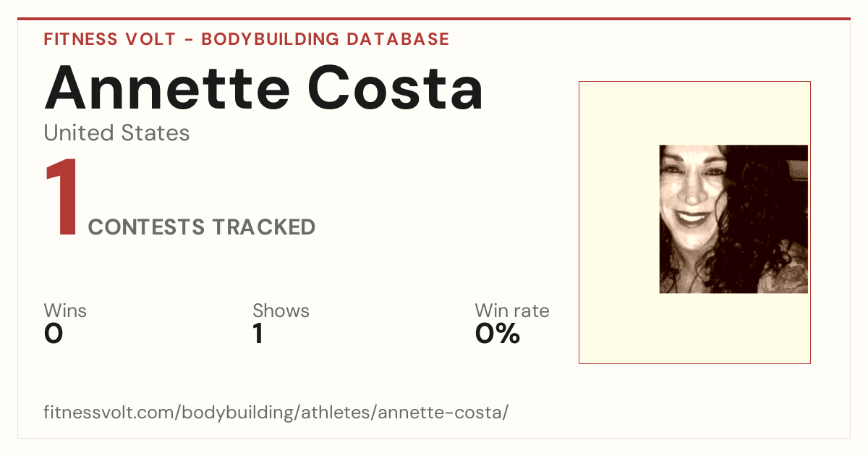Click empty cream area below the photo
This screenshot has height=456, width=868.
click(x=694, y=328)
